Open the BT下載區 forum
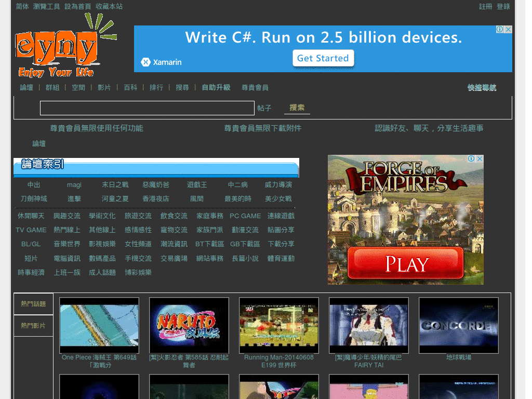 pos(210,244)
